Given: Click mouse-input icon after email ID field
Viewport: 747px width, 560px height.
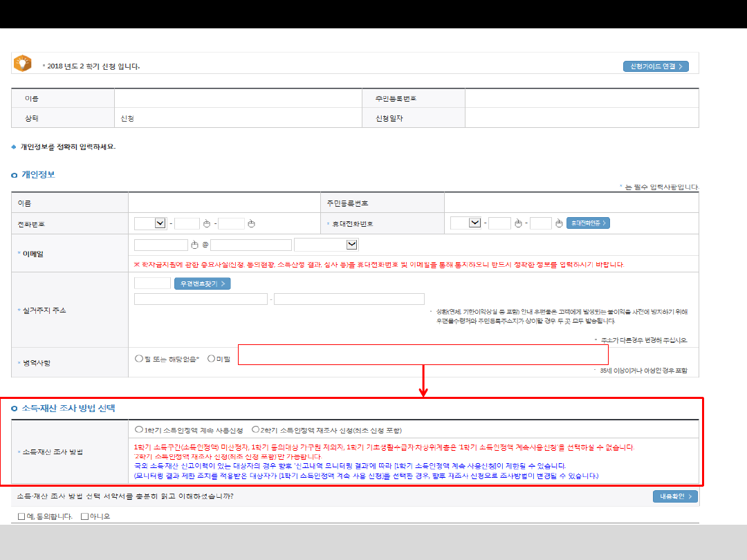Looking at the screenshot, I should coord(194,245).
